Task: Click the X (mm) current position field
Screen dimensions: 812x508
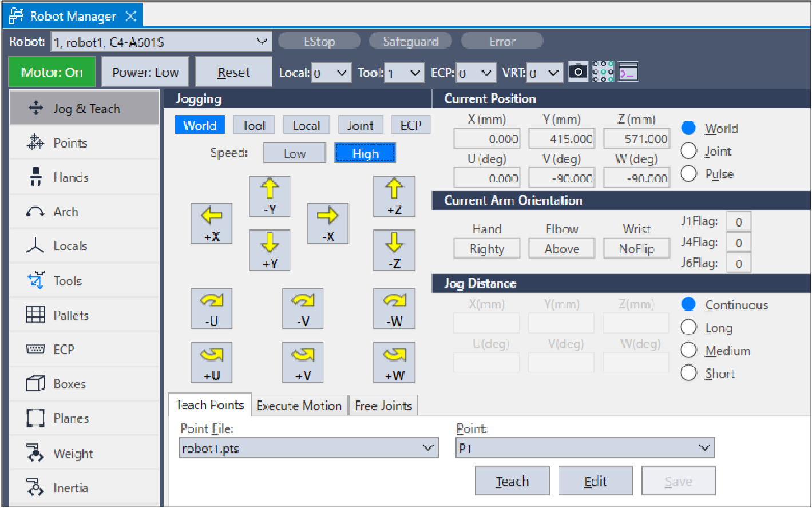Action: [x=486, y=139]
